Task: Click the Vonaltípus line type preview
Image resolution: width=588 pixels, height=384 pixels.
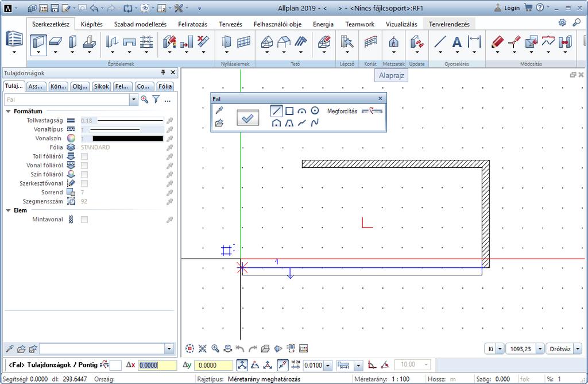Action: coord(115,129)
